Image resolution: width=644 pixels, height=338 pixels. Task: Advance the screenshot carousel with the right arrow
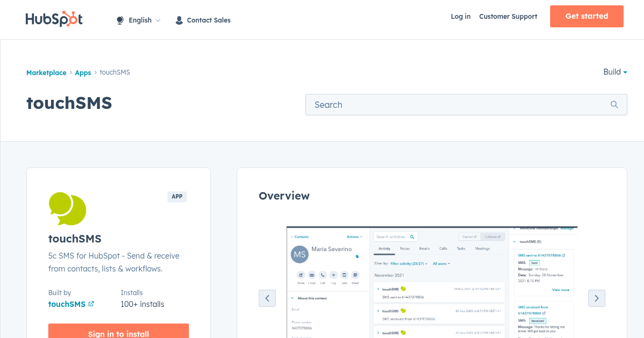596,298
